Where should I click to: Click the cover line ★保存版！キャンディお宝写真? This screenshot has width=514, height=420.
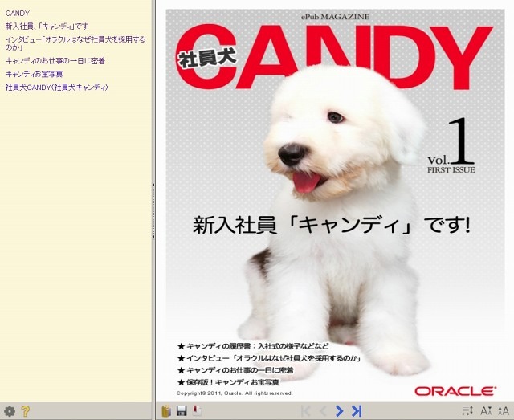[x=228, y=382]
